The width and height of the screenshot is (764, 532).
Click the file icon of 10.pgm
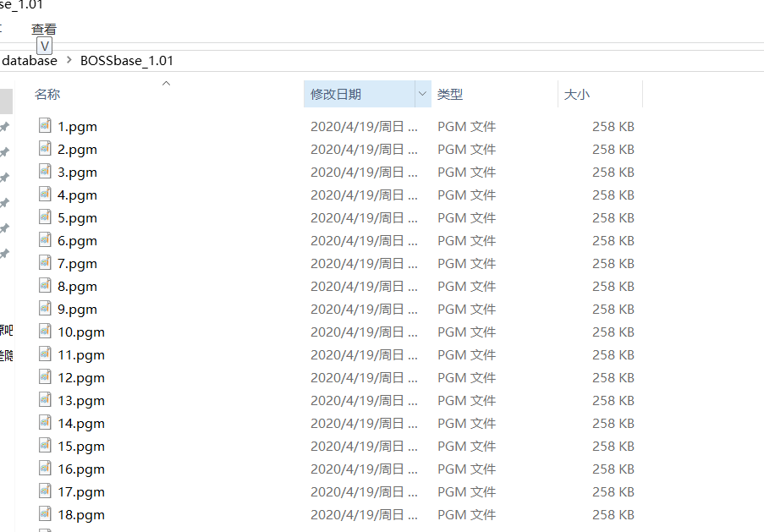pos(45,332)
